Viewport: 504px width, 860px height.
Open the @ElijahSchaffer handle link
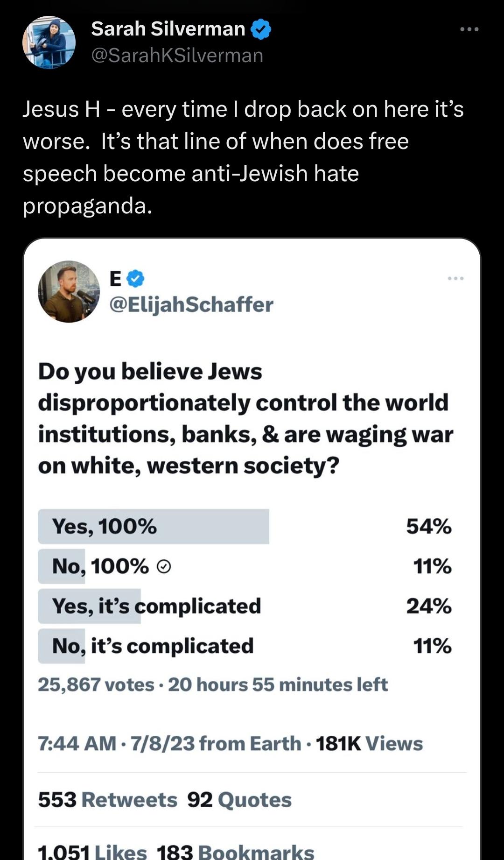191,305
